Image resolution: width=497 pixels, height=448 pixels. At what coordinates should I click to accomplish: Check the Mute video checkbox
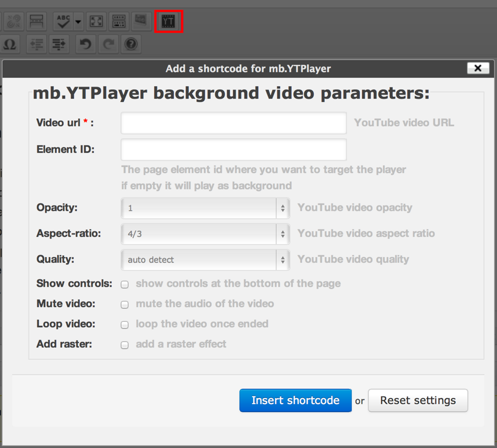click(x=125, y=304)
